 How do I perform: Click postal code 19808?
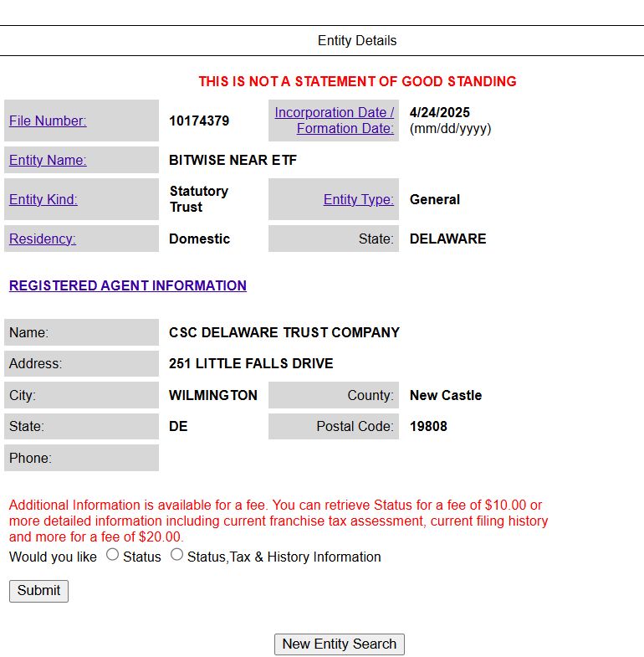coord(428,427)
